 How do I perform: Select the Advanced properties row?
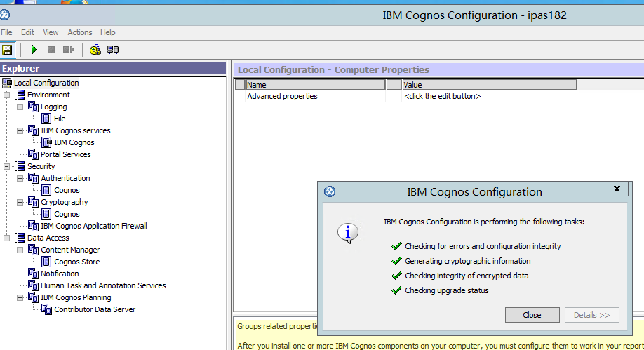405,96
